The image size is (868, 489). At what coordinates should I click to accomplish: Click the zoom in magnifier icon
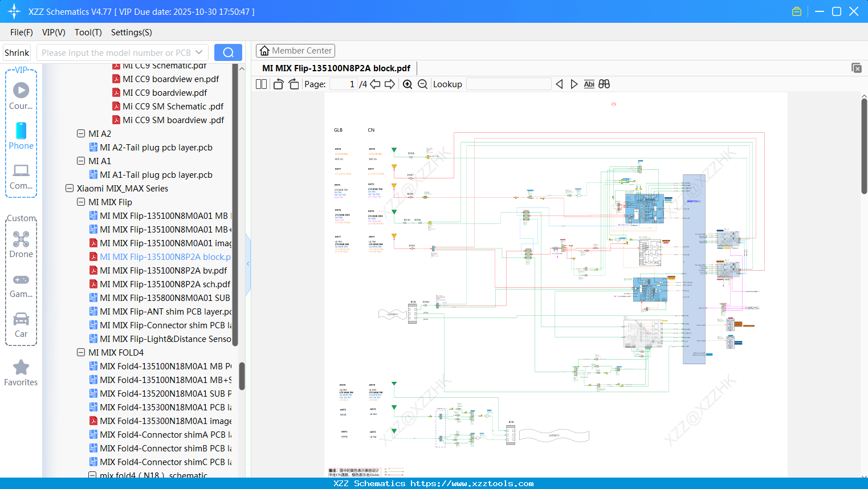407,84
